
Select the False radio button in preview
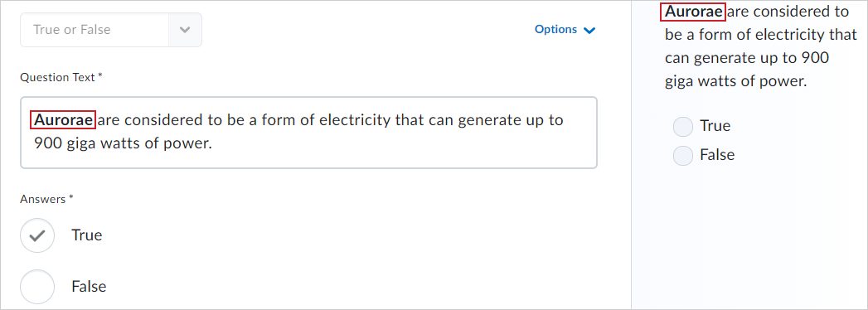click(682, 155)
